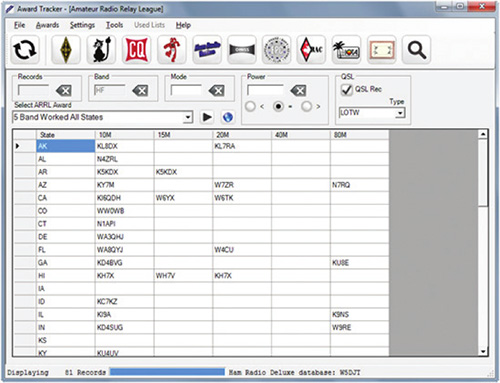Open the blue banner awards icon
The height and width of the screenshot is (383, 500).
pyautogui.click(x=207, y=50)
